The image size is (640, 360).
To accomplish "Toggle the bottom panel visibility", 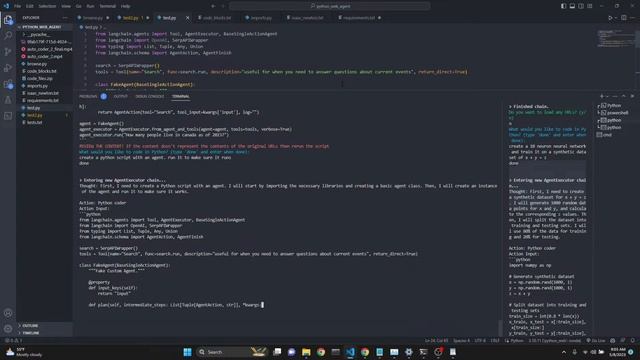I will [572, 6].
